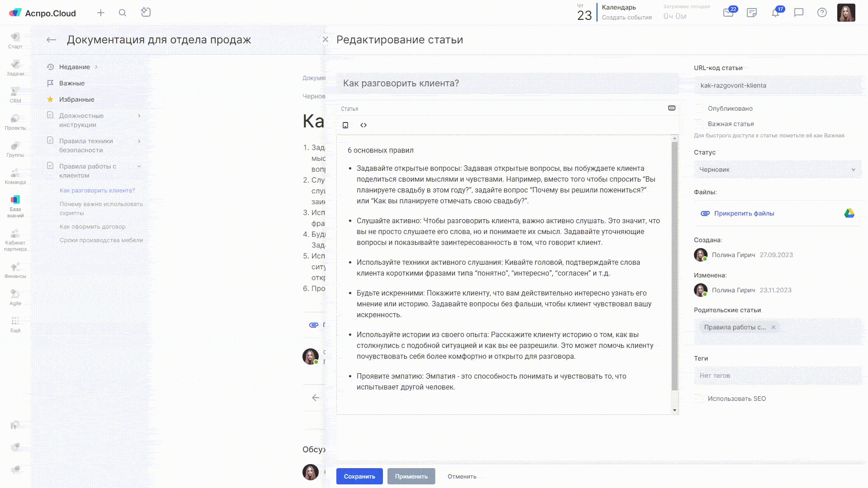
Task: Open the Сроки производства мебели article
Action: coord(101,240)
